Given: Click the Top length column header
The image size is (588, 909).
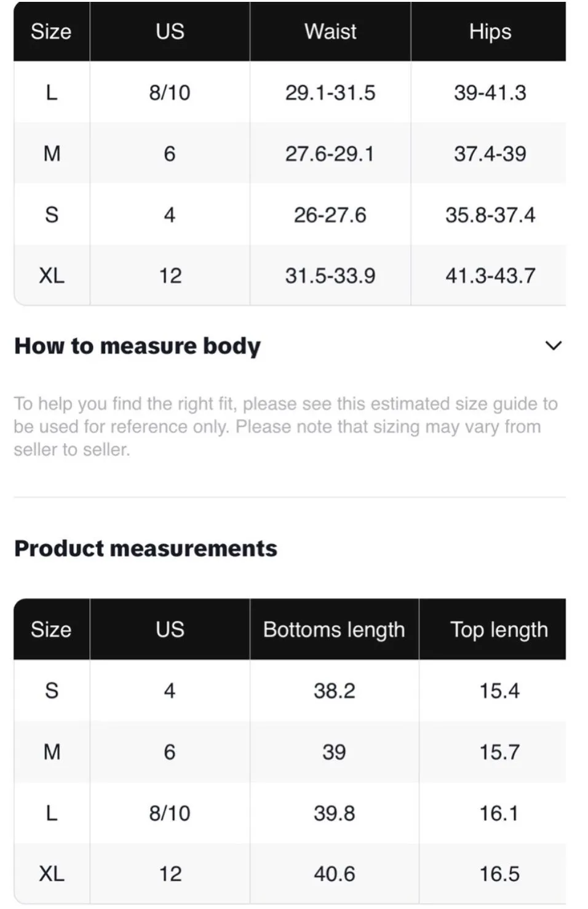Looking at the screenshot, I should pos(499,630).
